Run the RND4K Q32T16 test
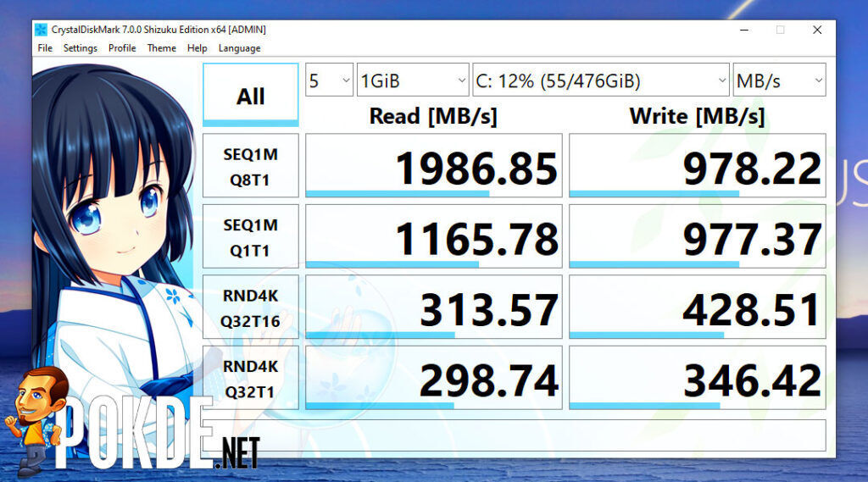 click(251, 307)
